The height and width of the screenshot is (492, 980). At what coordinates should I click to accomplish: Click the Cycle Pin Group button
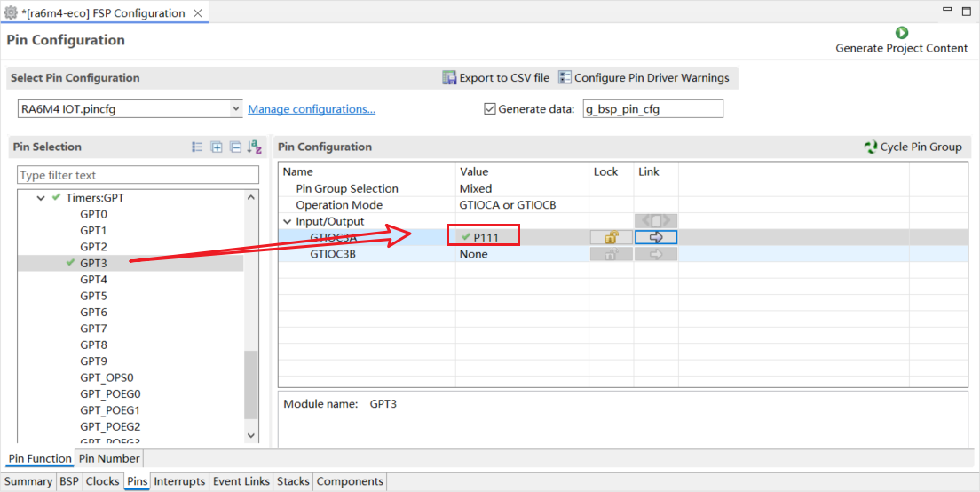click(913, 147)
